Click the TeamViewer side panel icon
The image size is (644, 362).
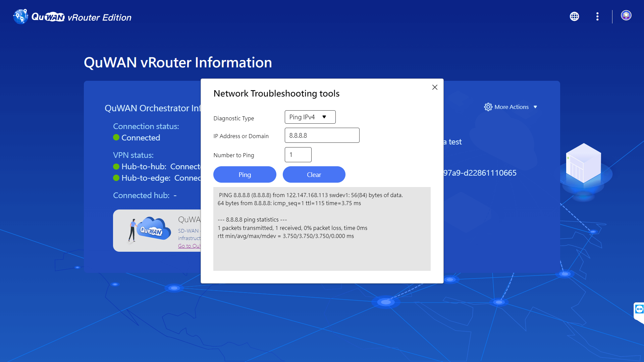pyautogui.click(x=639, y=309)
